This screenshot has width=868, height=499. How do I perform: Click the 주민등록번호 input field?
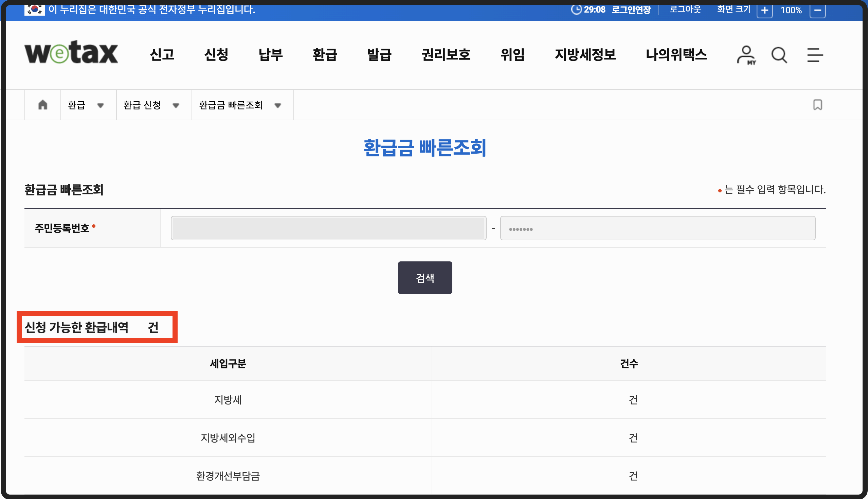click(328, 228)
